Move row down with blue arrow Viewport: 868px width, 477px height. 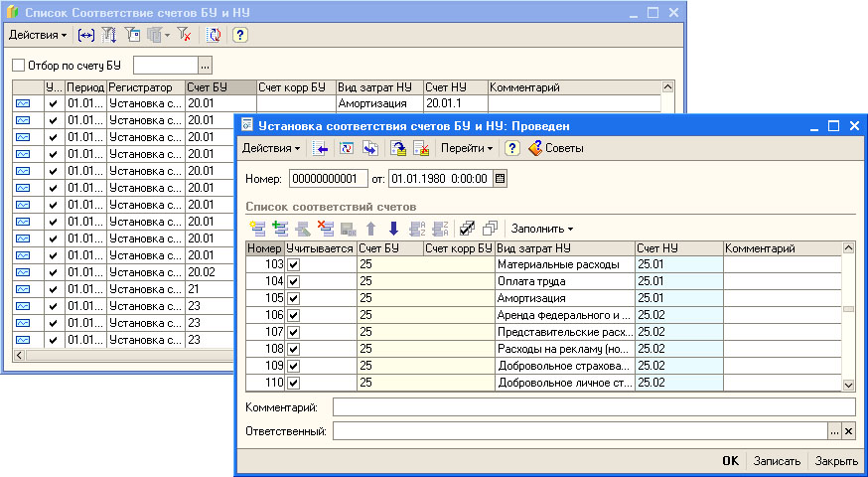[393, 229]
